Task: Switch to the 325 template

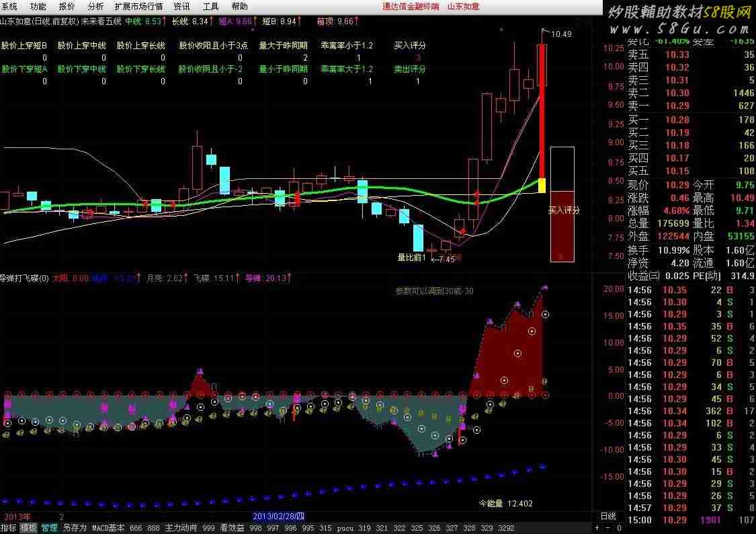Action: (x=417, y=528)
